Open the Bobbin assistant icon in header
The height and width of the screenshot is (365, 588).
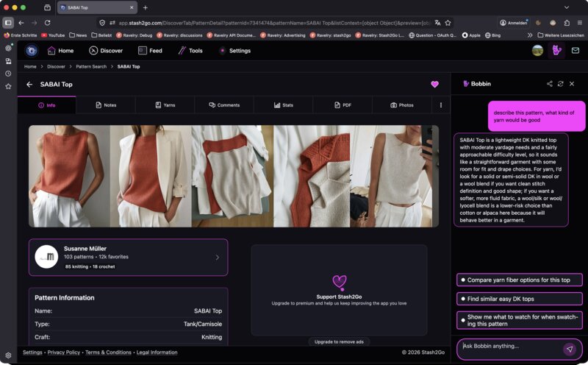click(556, 50)
